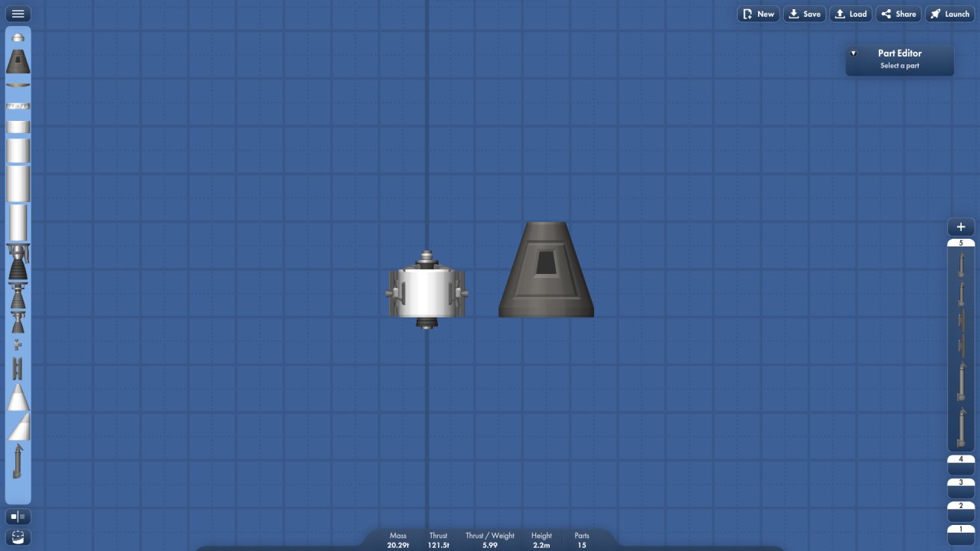Pick the dark capsule part from the parts list
The width and height of the screenshot is (980, 551).
coord(18,61)
